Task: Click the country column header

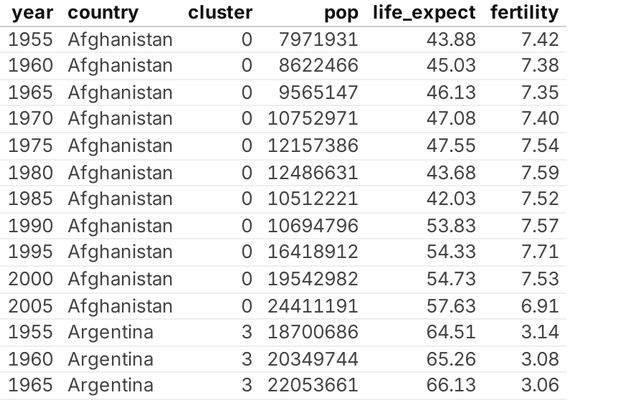Action: (x=103, y=14)
